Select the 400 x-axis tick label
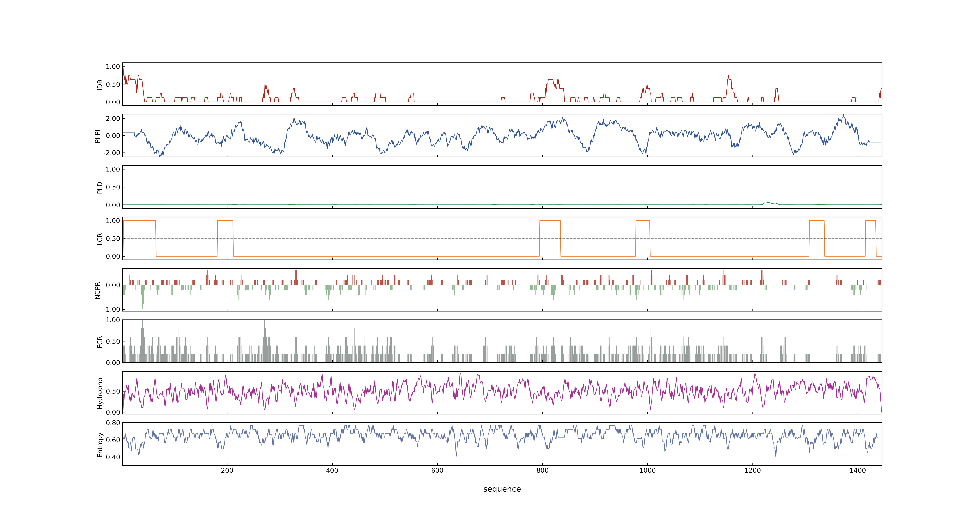The height and width of the screenshot is (523, 980). tap(332, 470)
